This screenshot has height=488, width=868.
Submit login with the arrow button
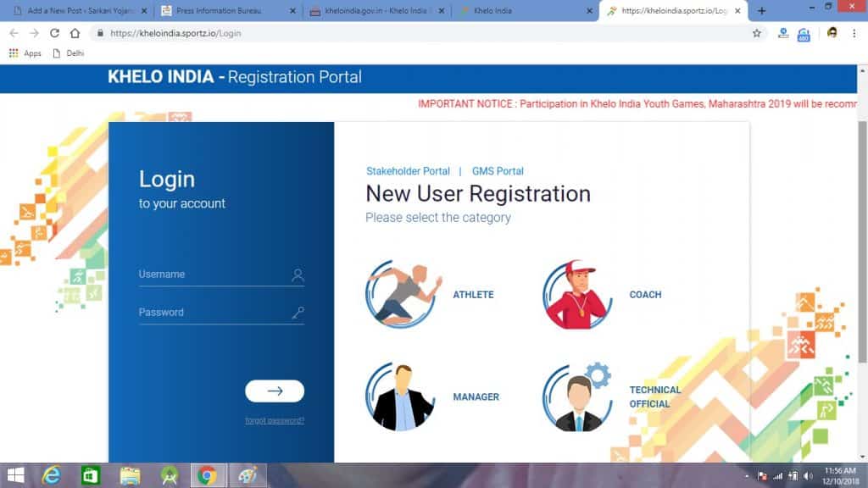(275, 391)
